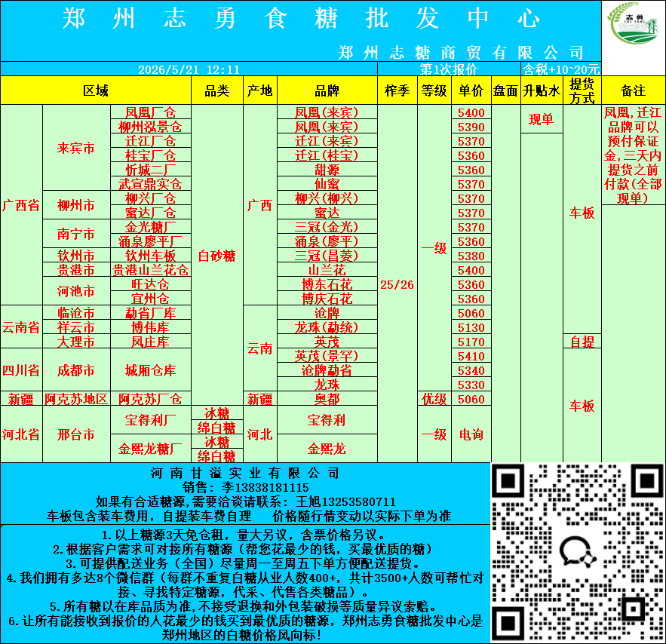Select the brand cell 博东石花
The width and height of the screenshot is (666, 644).
tap(327, 284)
